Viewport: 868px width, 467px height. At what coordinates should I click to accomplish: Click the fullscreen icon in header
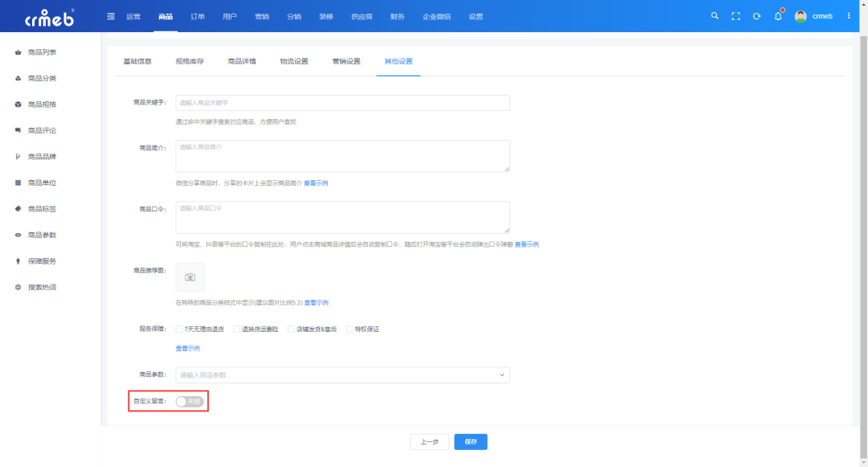tap(735, 15)
